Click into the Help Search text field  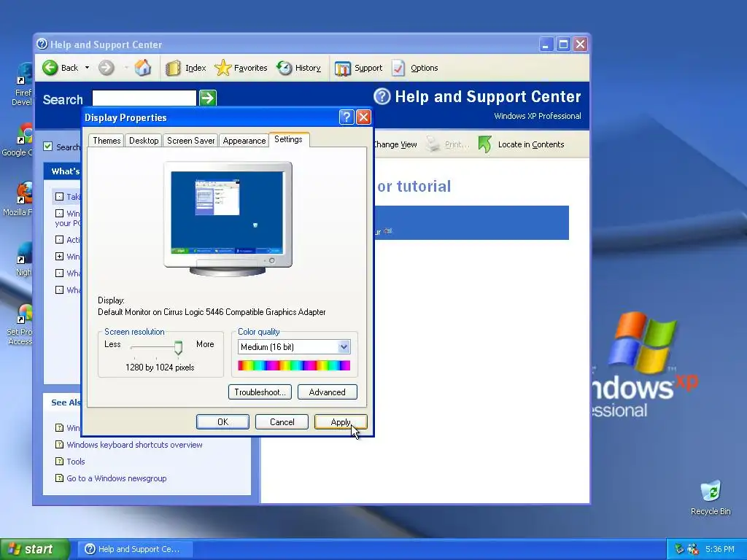point(144,98)
